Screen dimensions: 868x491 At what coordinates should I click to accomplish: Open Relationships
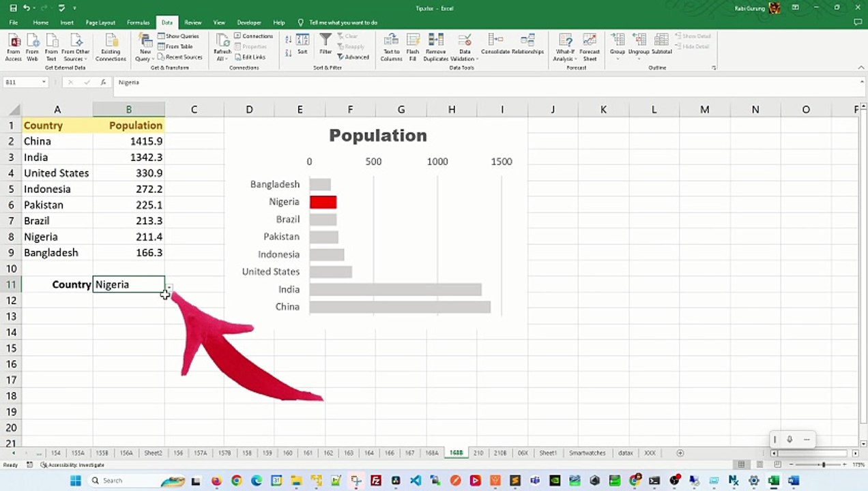(x=527, y=45)
